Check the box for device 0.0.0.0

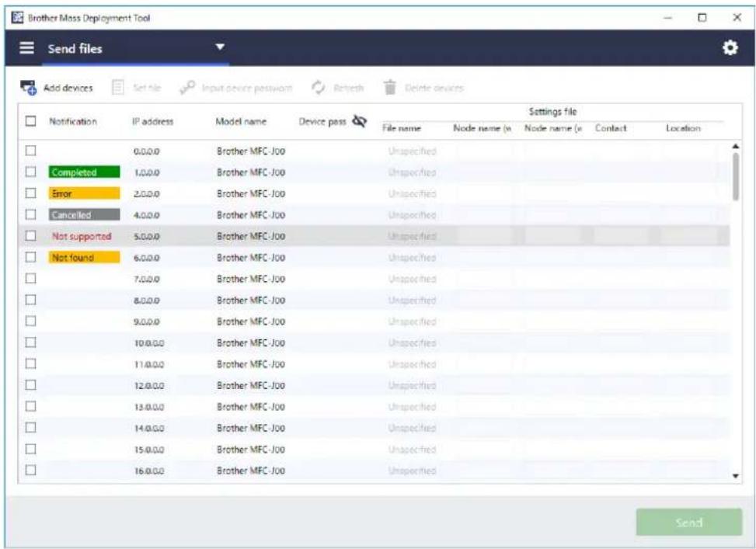click(x=30, y=151)
